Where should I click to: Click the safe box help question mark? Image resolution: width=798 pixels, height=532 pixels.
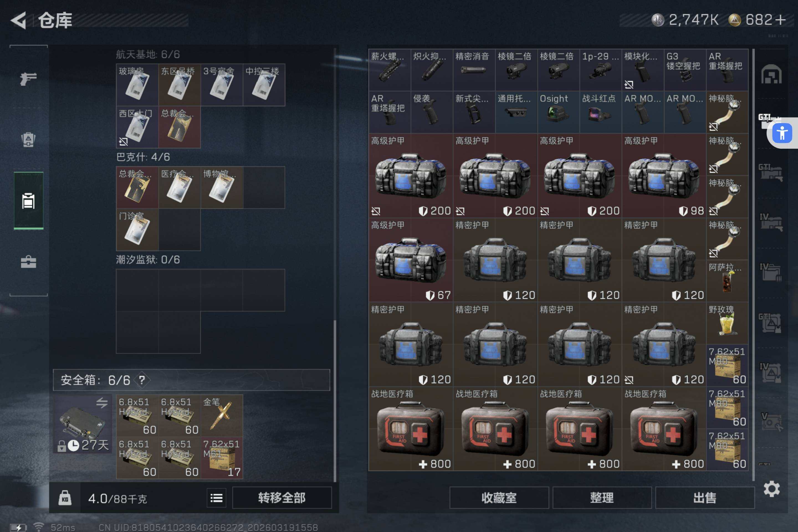[x=142, y=380]
